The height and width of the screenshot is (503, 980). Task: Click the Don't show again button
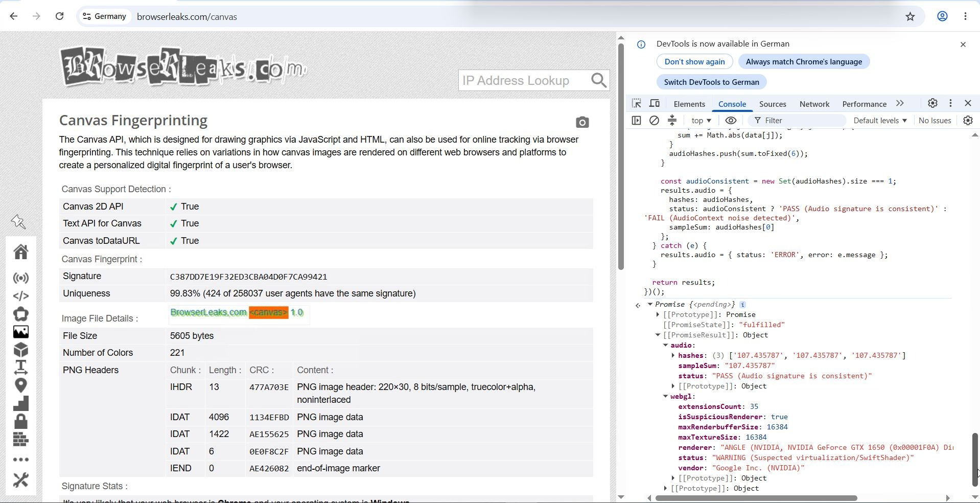point(694,62)
